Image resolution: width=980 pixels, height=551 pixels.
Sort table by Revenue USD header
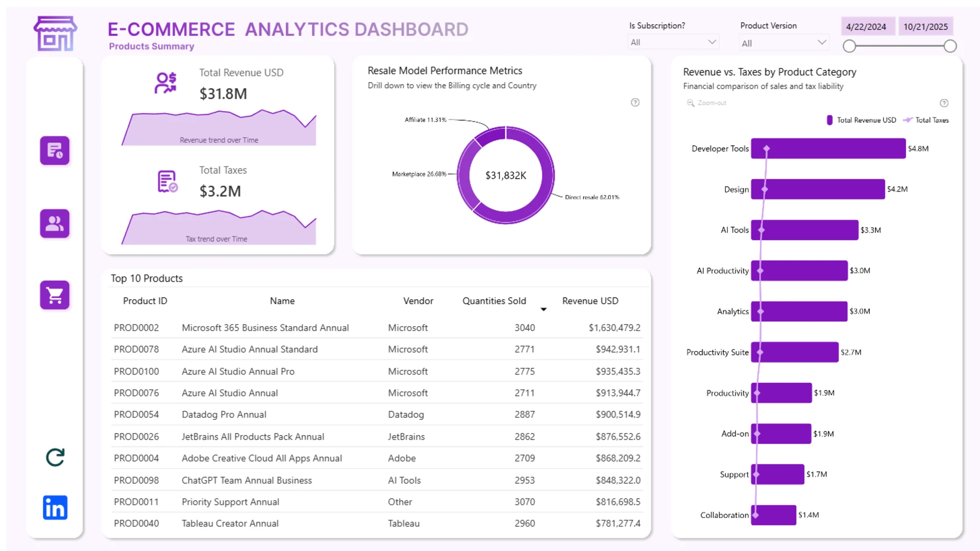click(x=590, y=301)
